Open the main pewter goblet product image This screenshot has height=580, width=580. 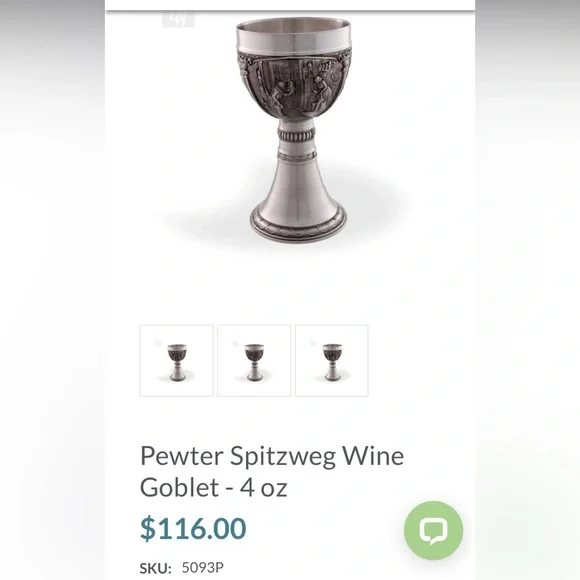(294, 130)
